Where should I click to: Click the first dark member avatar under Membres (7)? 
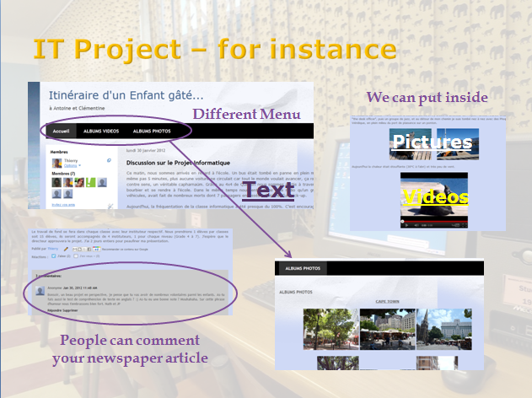point(56,182)
